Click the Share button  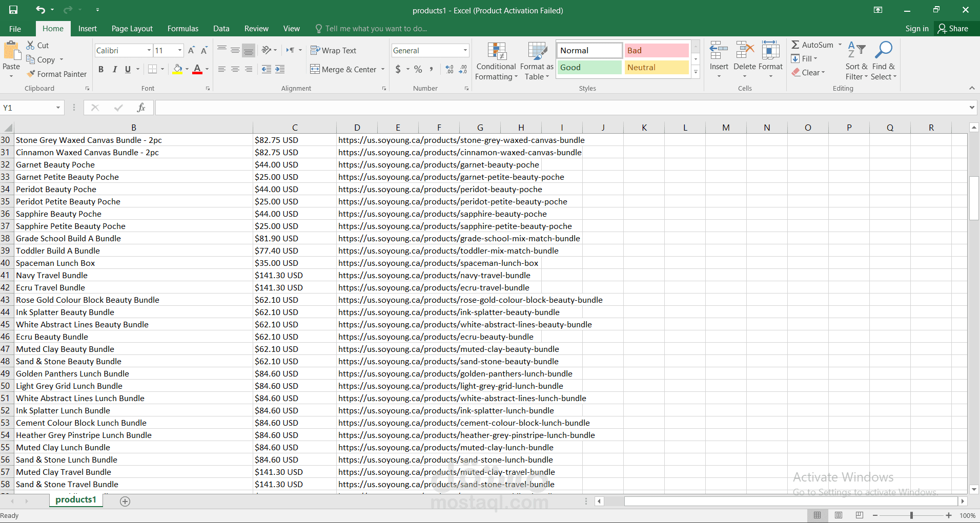point(953,29)
